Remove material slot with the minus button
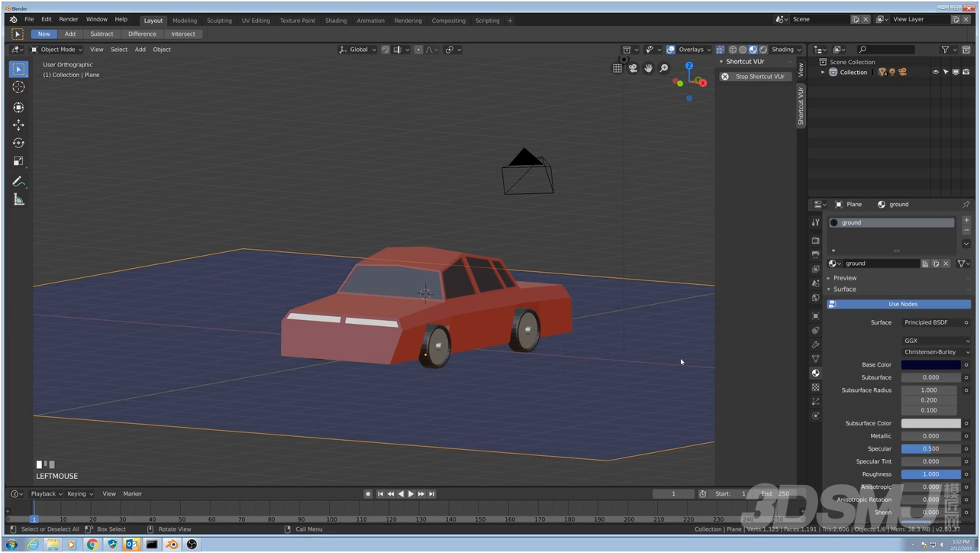 pos(966,231)
